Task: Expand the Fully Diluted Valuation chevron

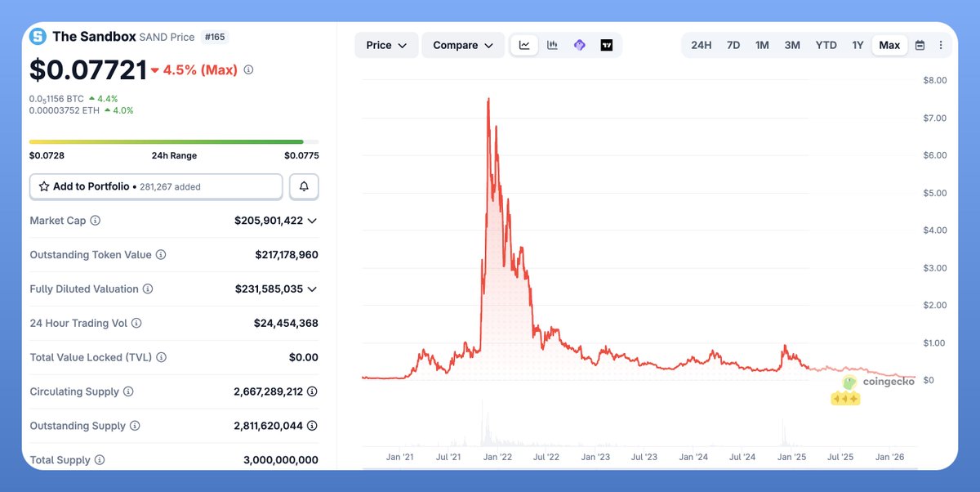Action: pos(312,289)
